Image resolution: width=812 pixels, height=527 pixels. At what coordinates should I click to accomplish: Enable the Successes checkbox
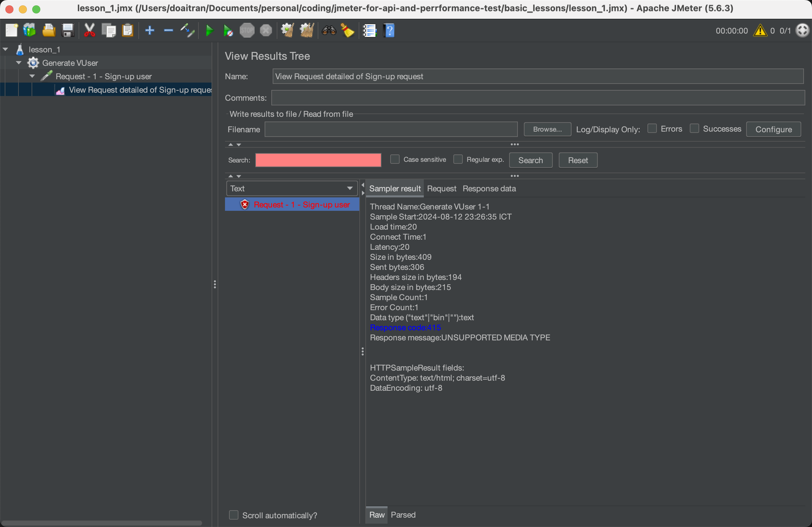click(x=694, y=129)
